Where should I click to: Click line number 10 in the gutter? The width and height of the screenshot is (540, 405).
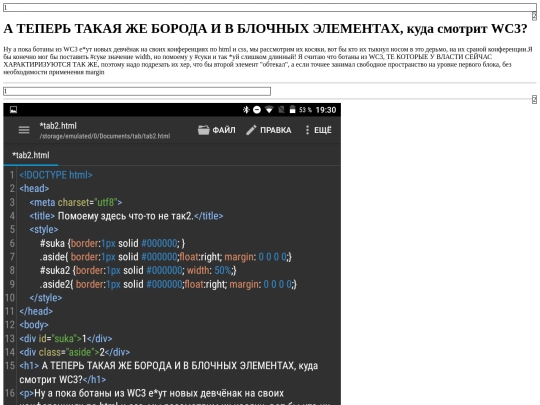10,298
